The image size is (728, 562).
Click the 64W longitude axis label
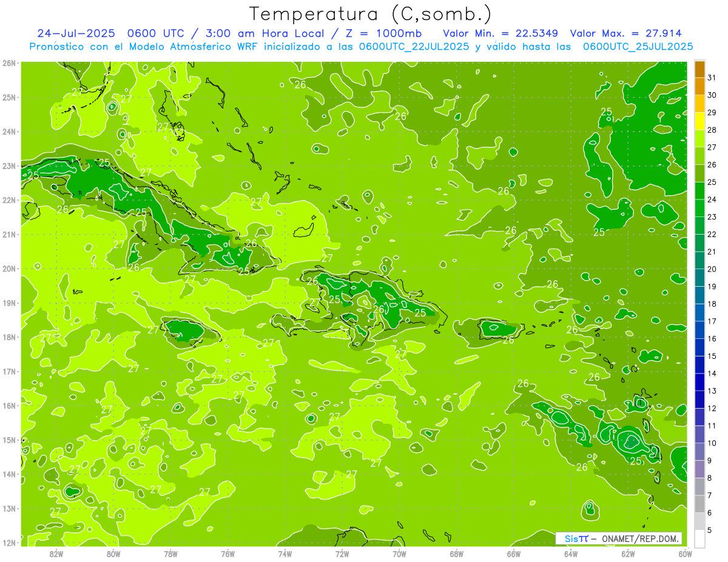point(571,554)
